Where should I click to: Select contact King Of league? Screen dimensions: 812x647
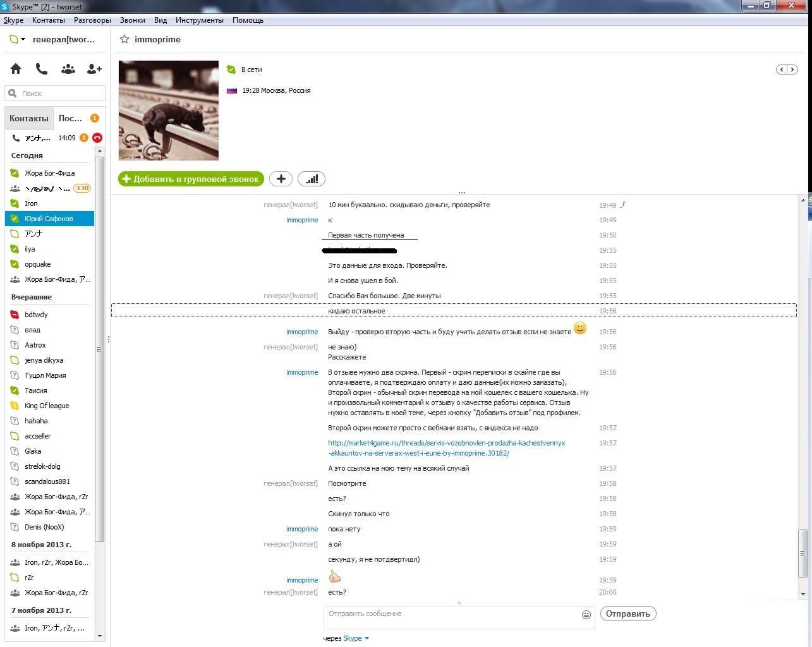[49, 406]
